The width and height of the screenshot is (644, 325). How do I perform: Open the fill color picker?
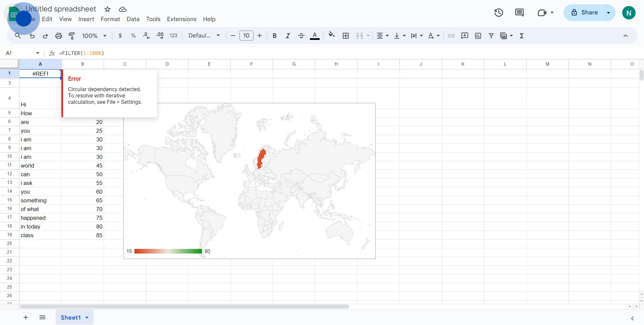coord(331,36)
